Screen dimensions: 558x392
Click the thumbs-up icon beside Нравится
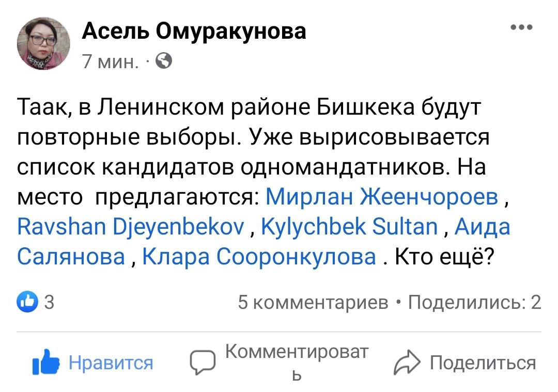tap(44, 362)
